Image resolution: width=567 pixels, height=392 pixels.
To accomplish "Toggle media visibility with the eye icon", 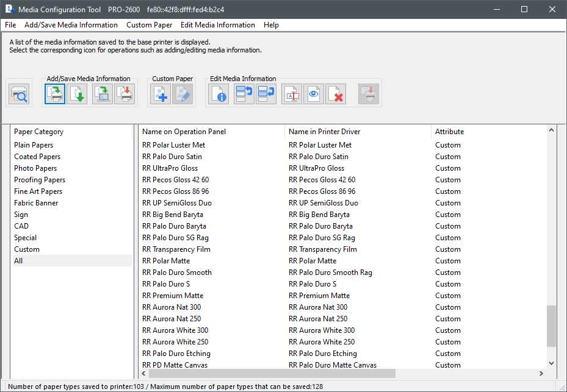I will 313,94.
